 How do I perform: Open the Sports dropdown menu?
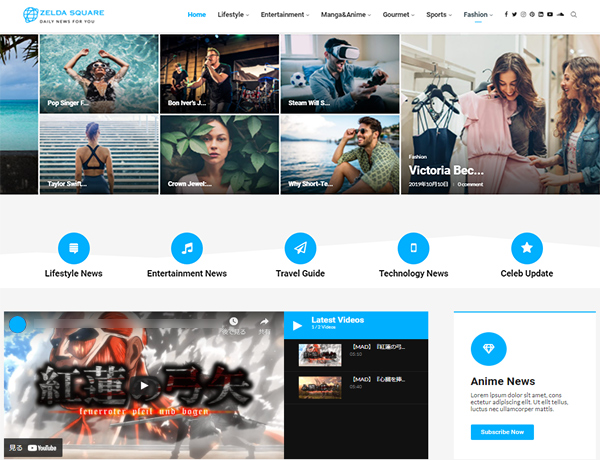pos(438,15)
